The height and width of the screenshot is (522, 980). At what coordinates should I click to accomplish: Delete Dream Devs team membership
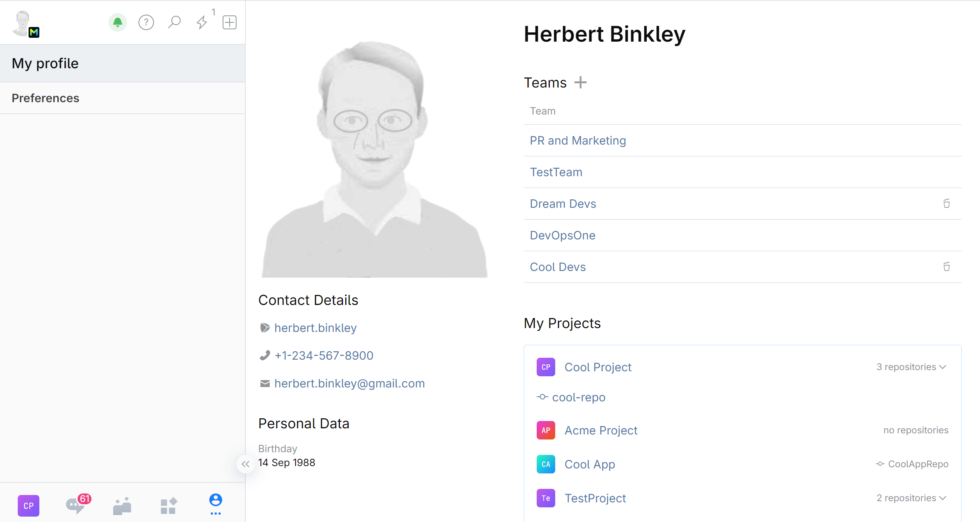[x=946, y=204]
